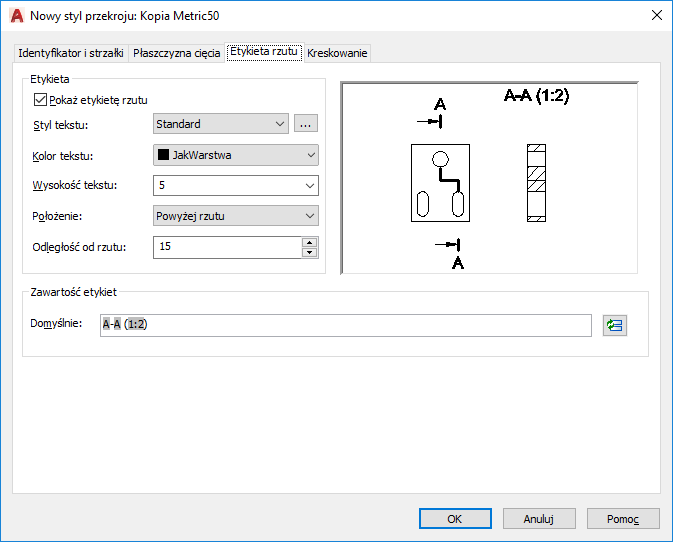Viewport: 673px width, 542px height.
Task: Open the Płaszczyzna cięcia tab
Action: coord(177,53)
